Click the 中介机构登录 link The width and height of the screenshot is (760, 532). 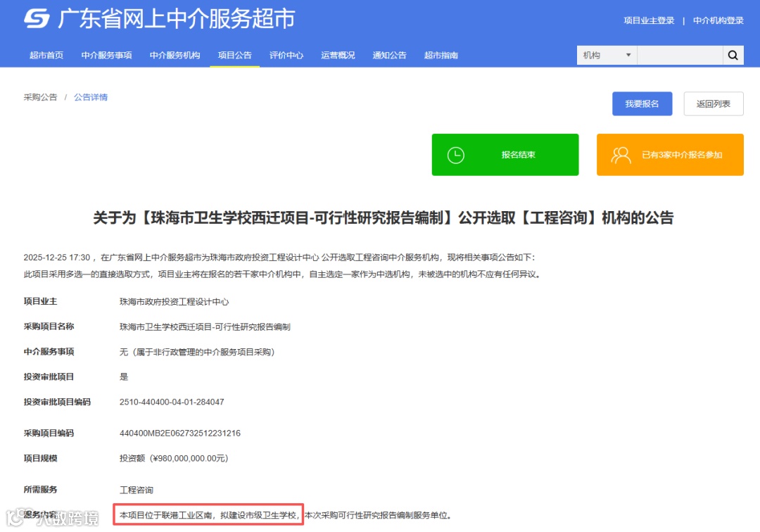pyautogui.click(x=718, y=20)
